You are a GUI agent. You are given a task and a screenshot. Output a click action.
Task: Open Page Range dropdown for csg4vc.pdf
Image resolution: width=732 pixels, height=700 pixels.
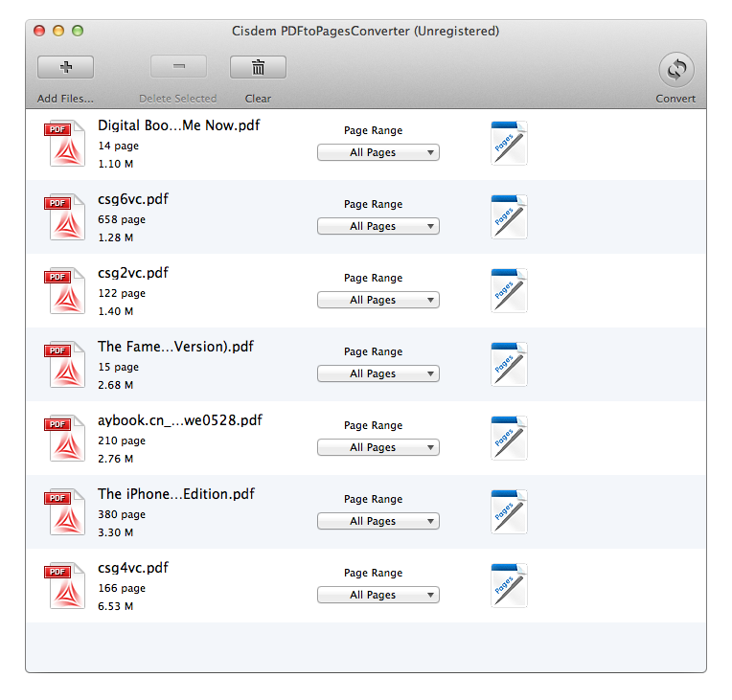click(378, 595)
